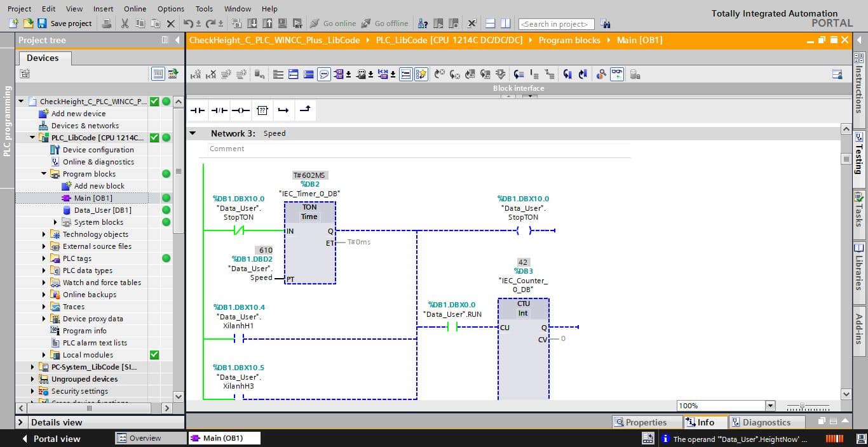Image resolution: width=868 pixels, height=447 pixels.
Task: Click the Print icon in toolbar
Action: [107, 23]
